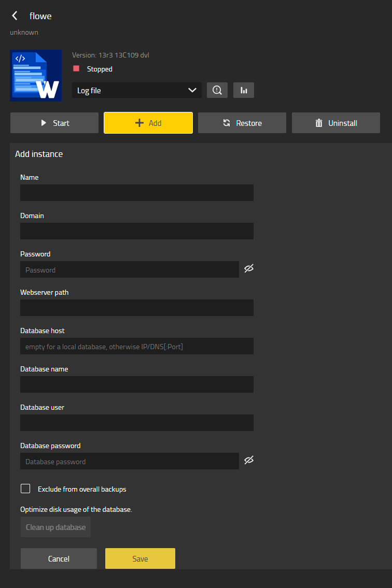This screenshot has width=392, height=588.
Task: Open the statistics bar chart icon
Action: pos(244,90)
